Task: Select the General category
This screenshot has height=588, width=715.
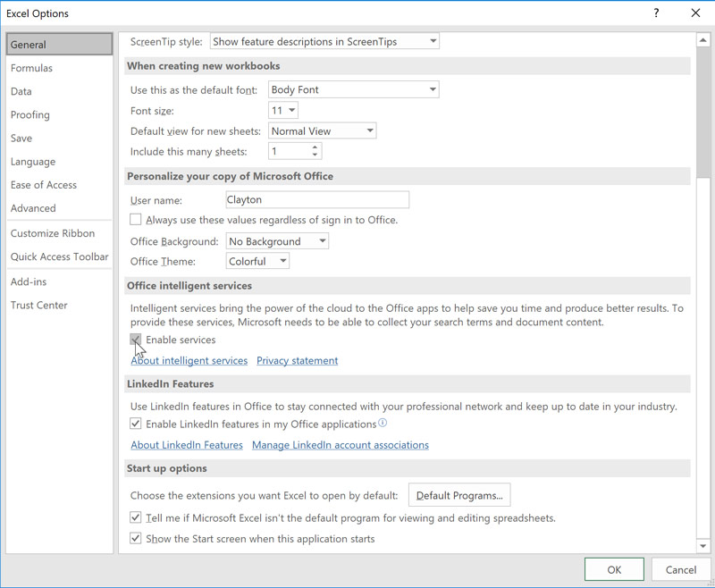Action: 59,44
